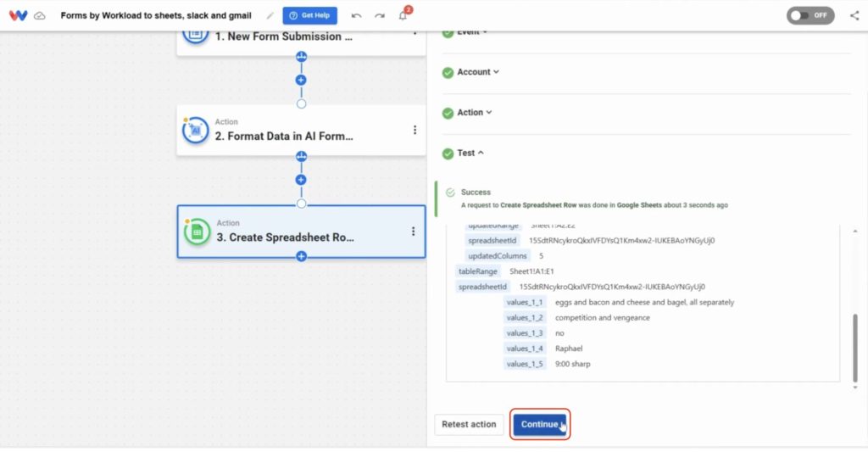The width and height of the screenshot is (868, 452).
Task: Click the tableRange key
Action: (478, 271)
